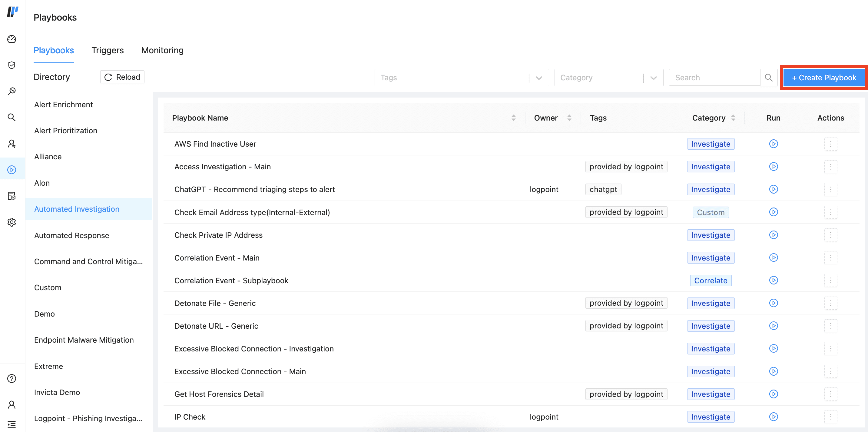Open the dashboard icon in sidebar

pos(12,39)
